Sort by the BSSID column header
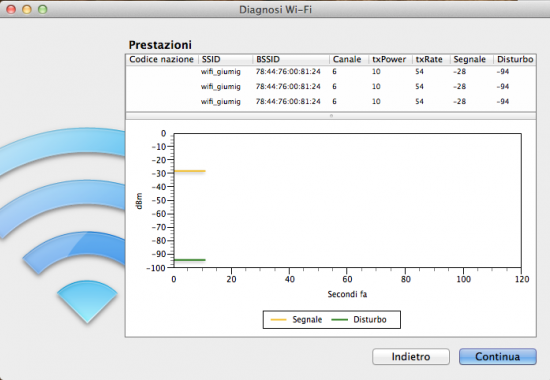Screen dimensions: 550x380 pyautogui.click(x=291, y=59)
